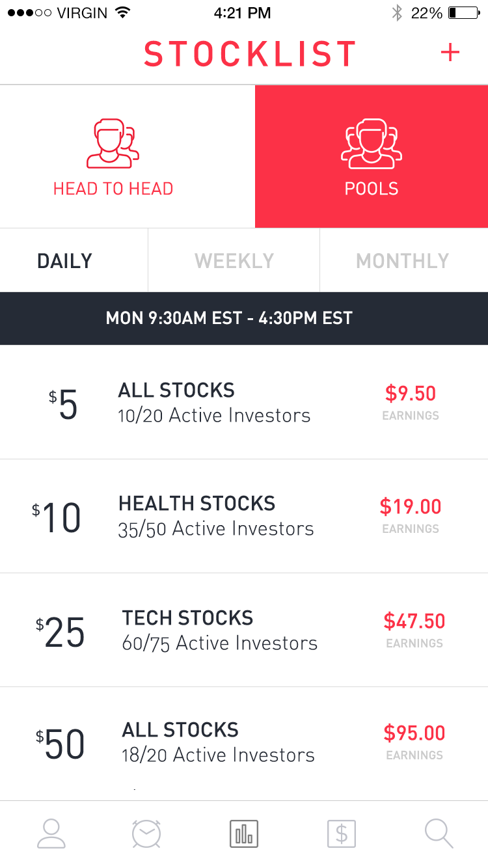Viewport: 488px width, 868px height.
Task: Switch to the Weekly tab
Action: pyautogui.click(x=234, y=261)
